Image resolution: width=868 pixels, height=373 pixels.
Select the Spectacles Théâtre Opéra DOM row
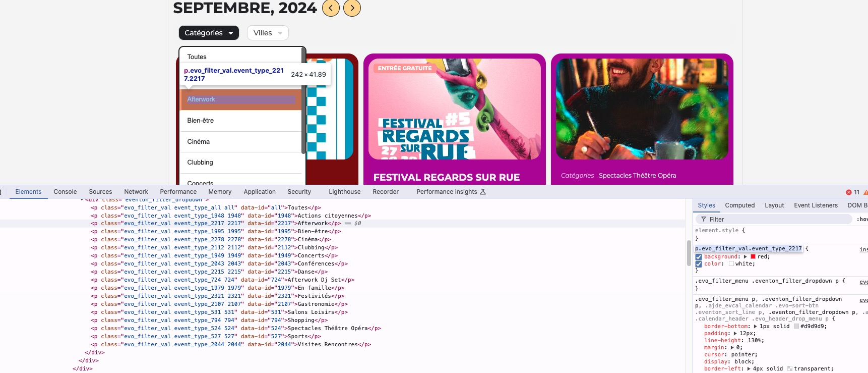[235, 329]
